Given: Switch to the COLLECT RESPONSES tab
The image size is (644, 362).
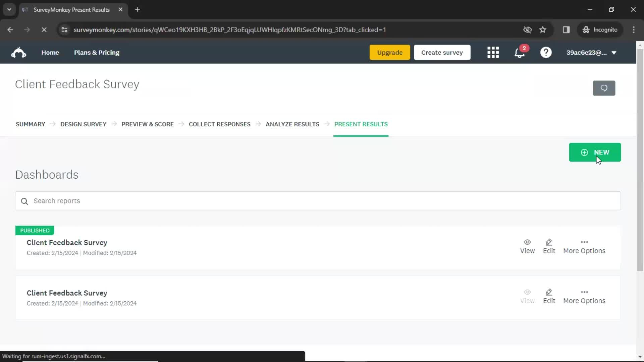Looking at the screenshot, I should [219, 124].
